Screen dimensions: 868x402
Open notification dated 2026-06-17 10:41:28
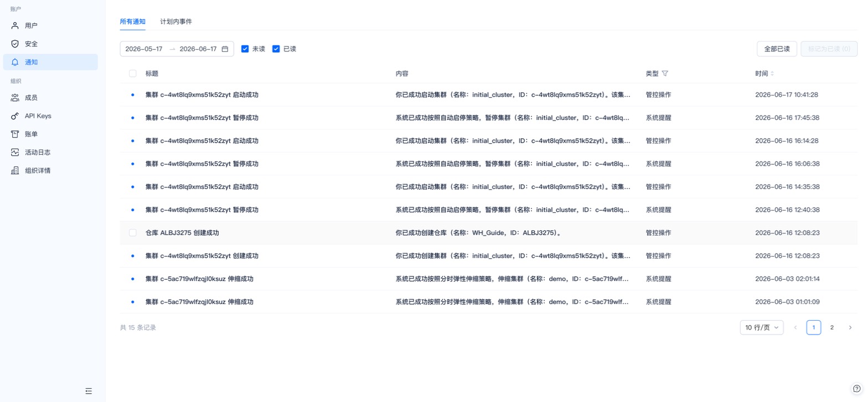click(x=489, y=95)
